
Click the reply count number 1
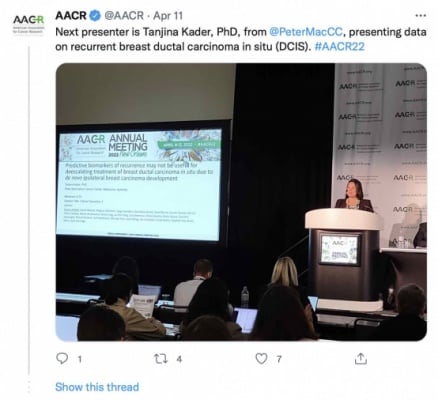[80, 359]
